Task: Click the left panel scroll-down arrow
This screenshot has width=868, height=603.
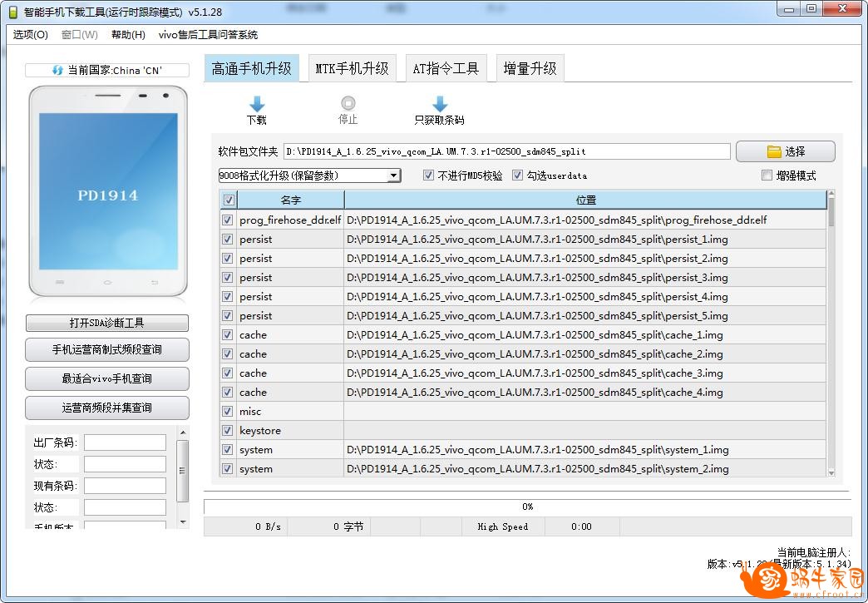Action: coord(183,522)
